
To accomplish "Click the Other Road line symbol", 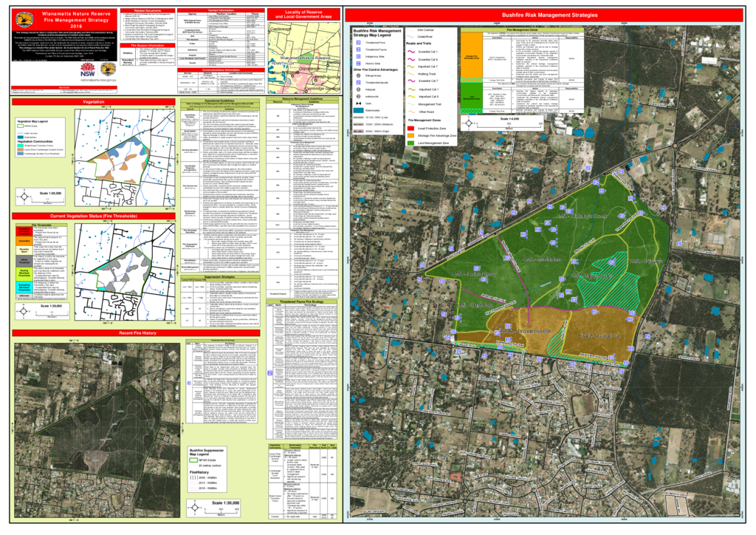I will tap(412, 112).
